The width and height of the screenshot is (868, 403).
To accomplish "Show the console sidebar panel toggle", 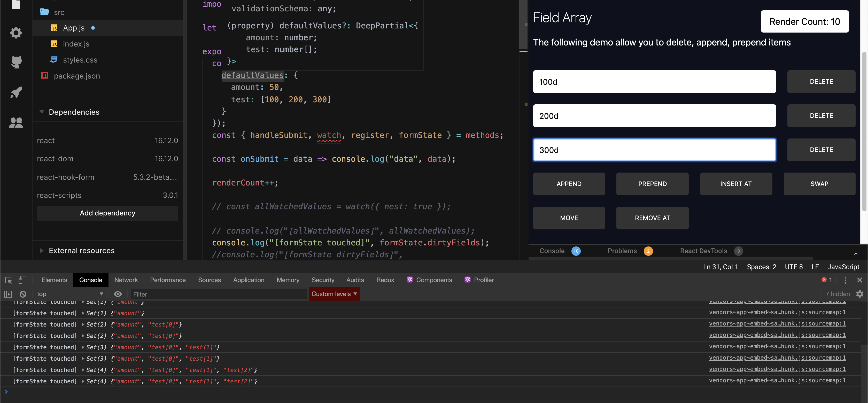I will [8, 294].
